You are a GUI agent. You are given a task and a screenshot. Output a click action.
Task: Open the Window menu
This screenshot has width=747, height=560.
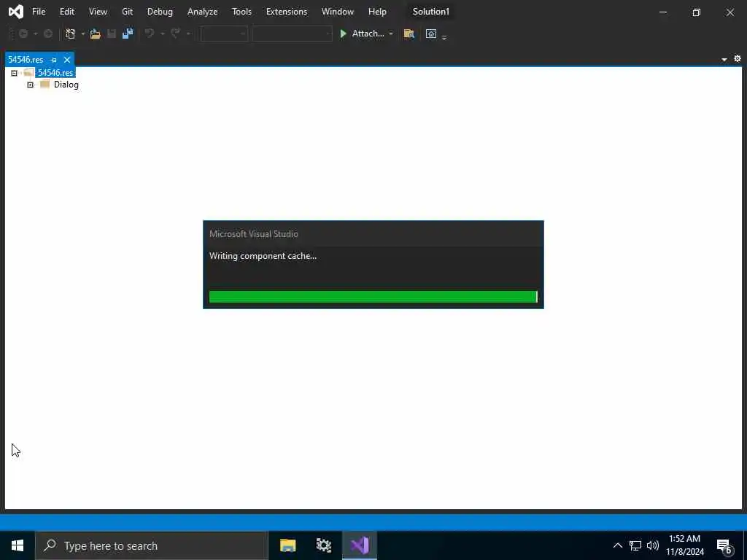(x=337, y=12)
